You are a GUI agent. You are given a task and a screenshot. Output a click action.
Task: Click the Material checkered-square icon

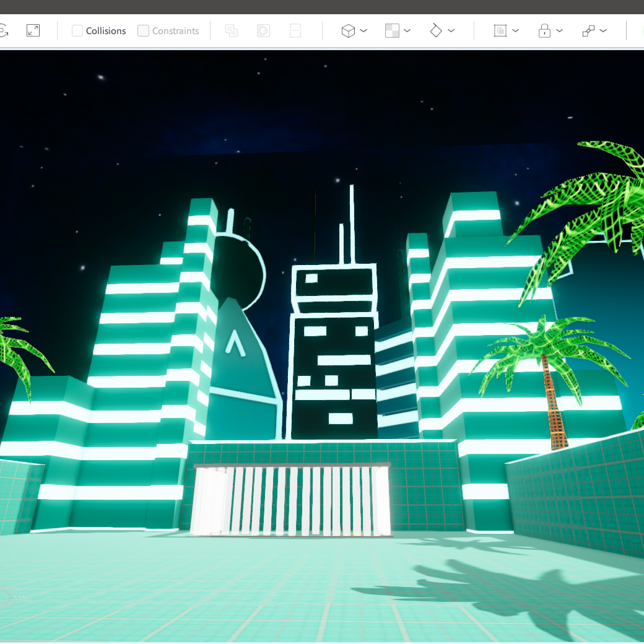(392, 30)
